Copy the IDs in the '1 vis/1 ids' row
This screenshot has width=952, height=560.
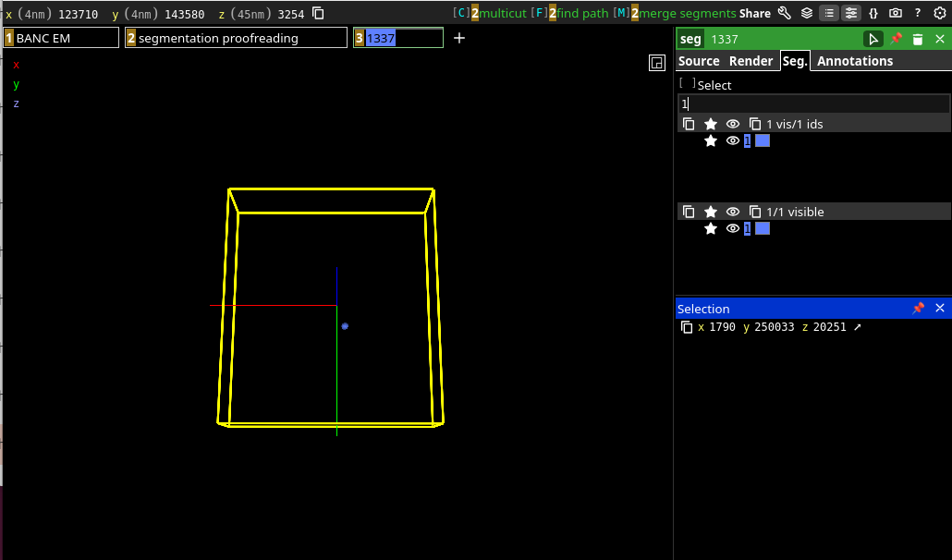coord(689,124)
